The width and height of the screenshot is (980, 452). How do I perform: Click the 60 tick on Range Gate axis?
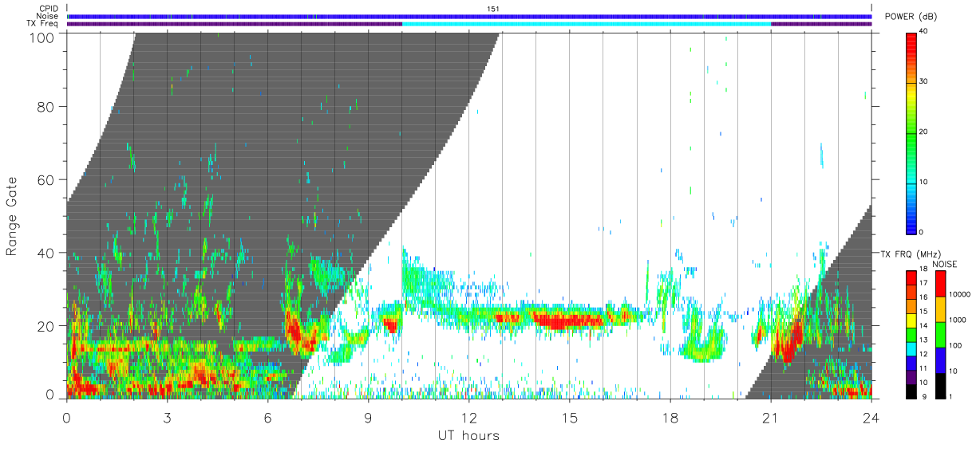click(x=45, y=179)
